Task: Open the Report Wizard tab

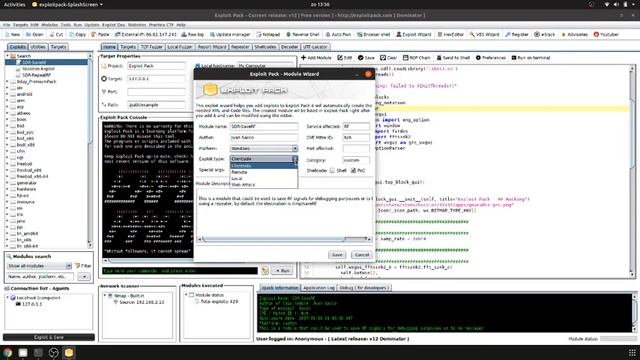Action: click(212, 47)
